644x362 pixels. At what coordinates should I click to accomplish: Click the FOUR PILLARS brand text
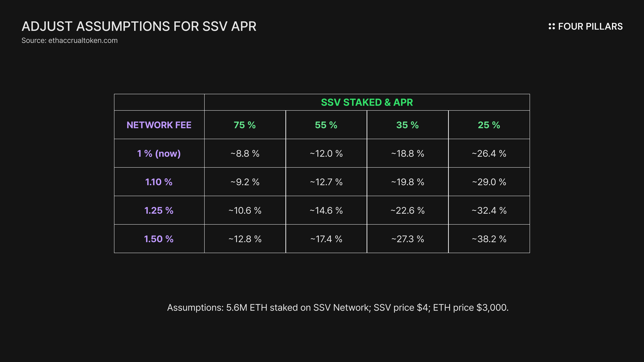click(x=590, y=26)
